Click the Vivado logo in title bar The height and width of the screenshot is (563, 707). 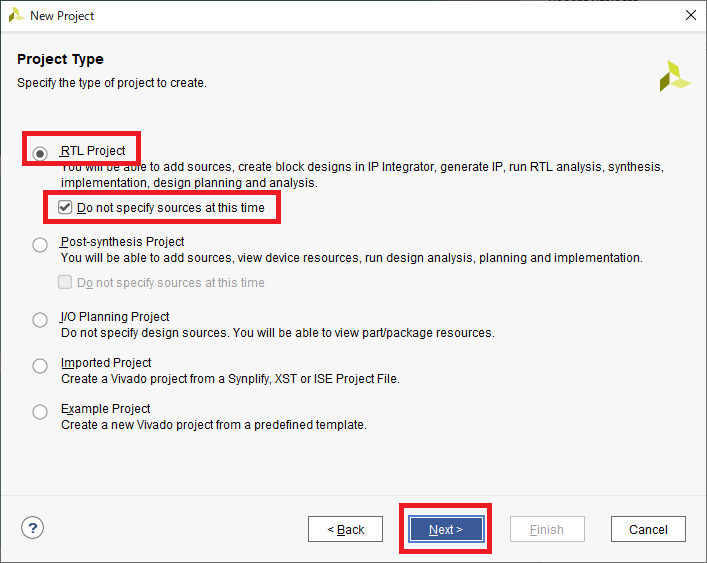(16, 15)
